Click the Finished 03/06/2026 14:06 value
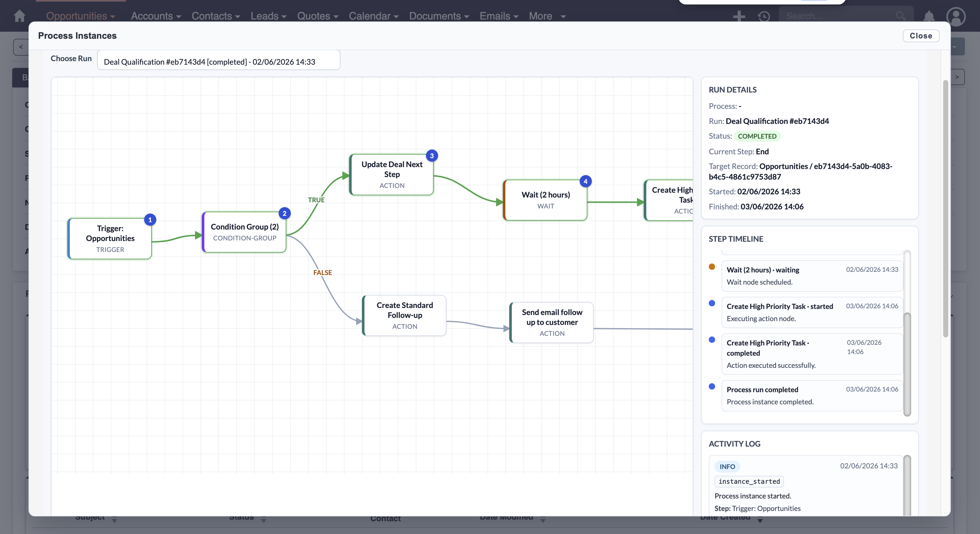This screenshot has height=534, width=980. coord(772,206)
